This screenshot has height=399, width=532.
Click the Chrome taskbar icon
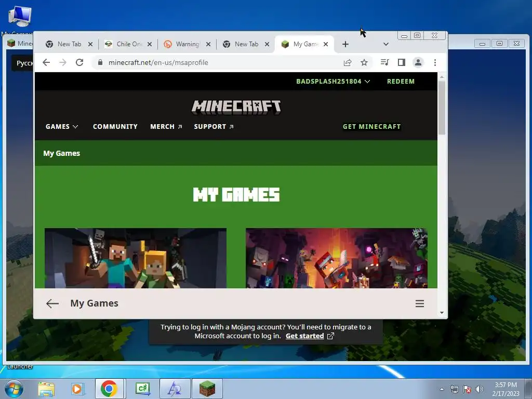tap(109, 389)
